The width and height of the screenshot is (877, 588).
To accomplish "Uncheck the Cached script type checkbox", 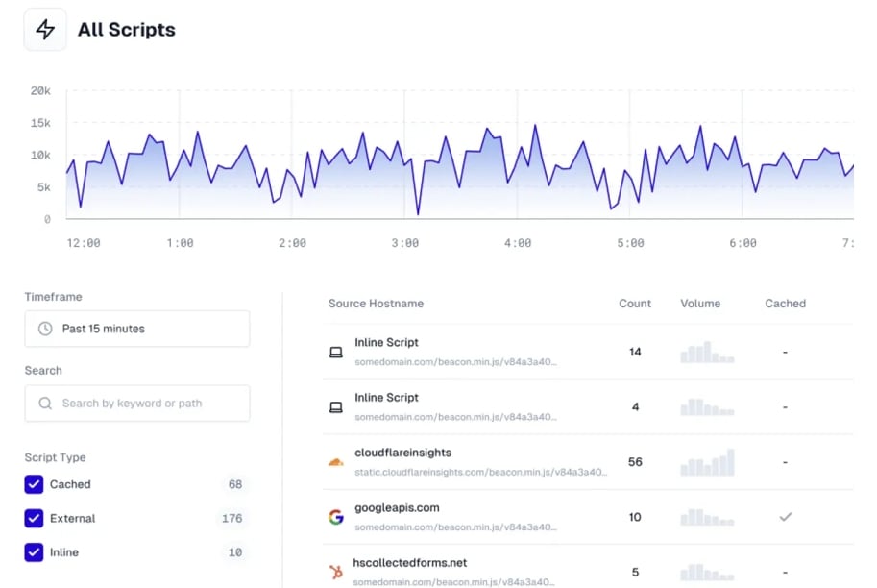I will click(34, 484).
